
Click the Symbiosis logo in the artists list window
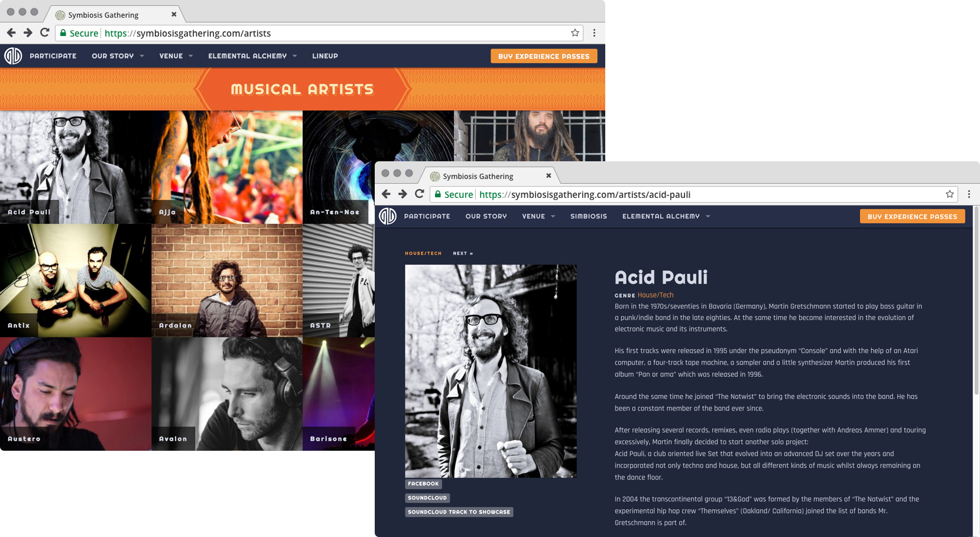pos(13,56)
